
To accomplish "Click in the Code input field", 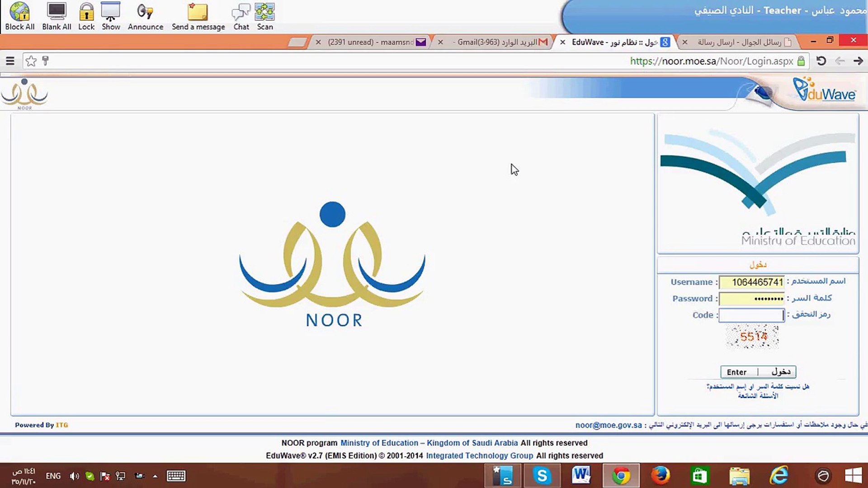I will coord(751,315).
